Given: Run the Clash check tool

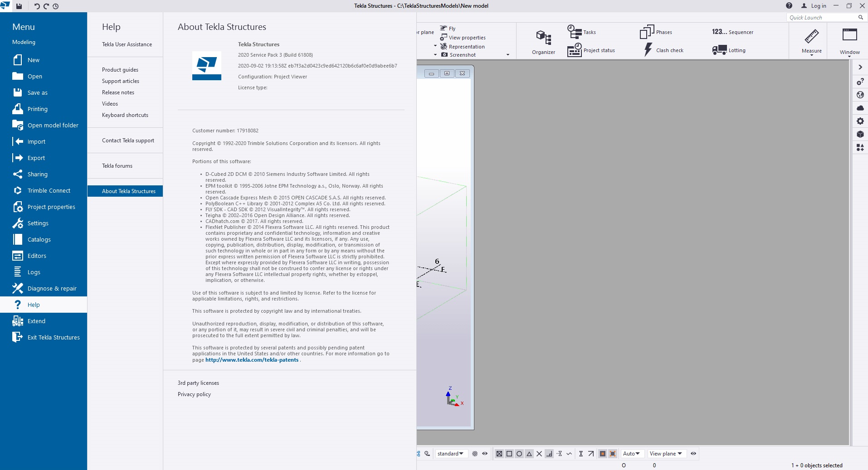Looking at the screenshot, I should 663,50.
